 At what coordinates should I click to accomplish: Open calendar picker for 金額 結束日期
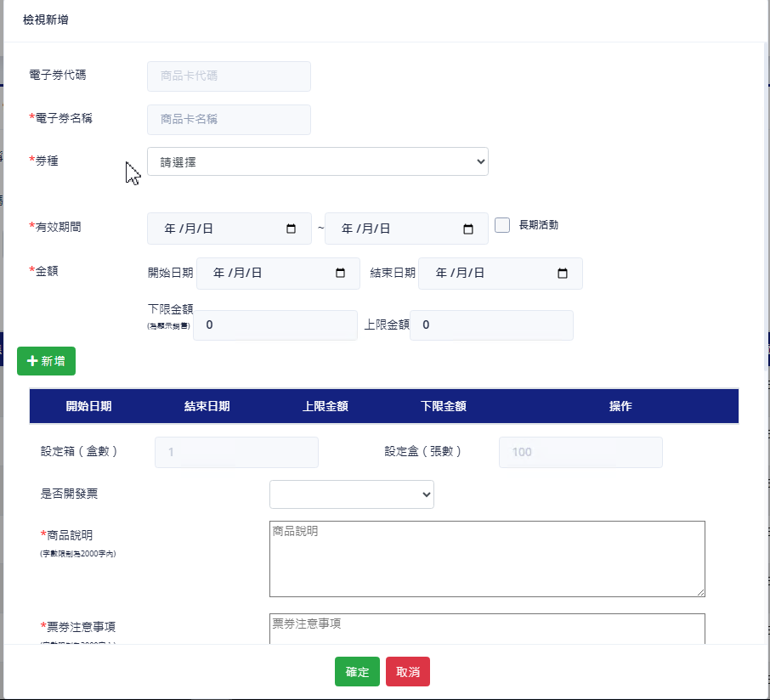click(562, 274)
